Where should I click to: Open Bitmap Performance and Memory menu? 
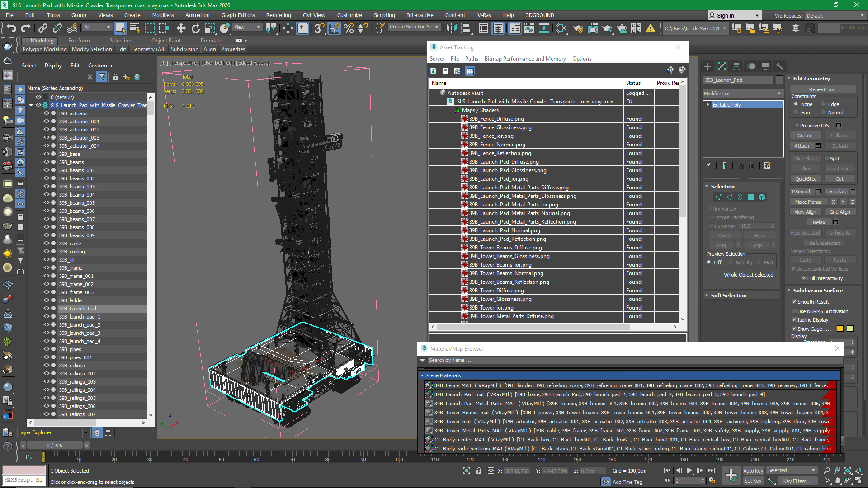tap(525, 59)
